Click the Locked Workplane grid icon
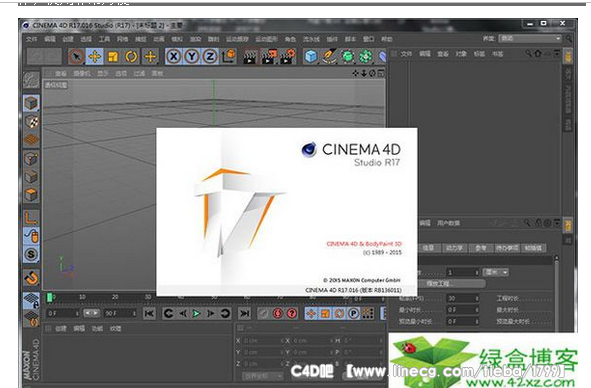The image size is (591, 388). coord(31,301)
